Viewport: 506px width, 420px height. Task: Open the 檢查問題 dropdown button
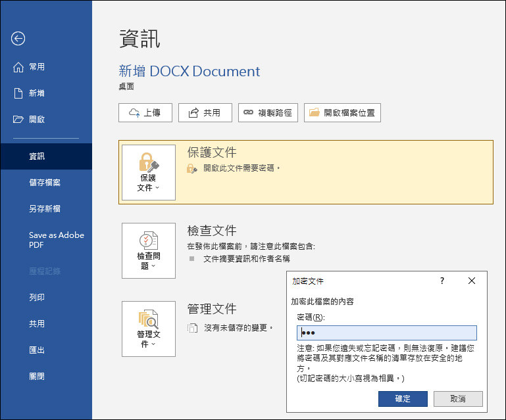click(x=149, y=250)
